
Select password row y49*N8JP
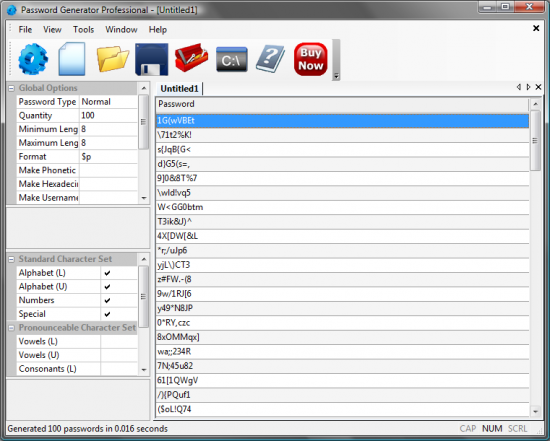coord(342,308)
